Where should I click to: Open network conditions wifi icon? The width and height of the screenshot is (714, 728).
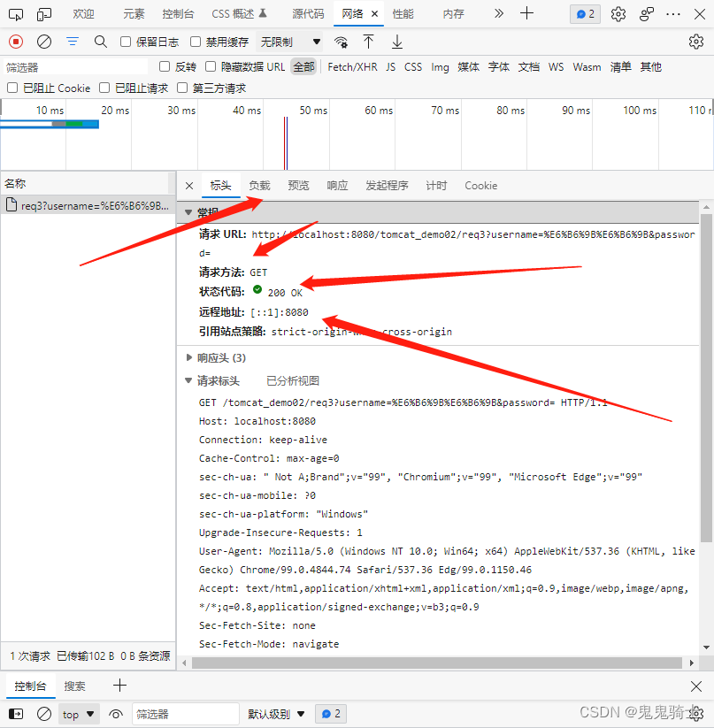[342, 42]
